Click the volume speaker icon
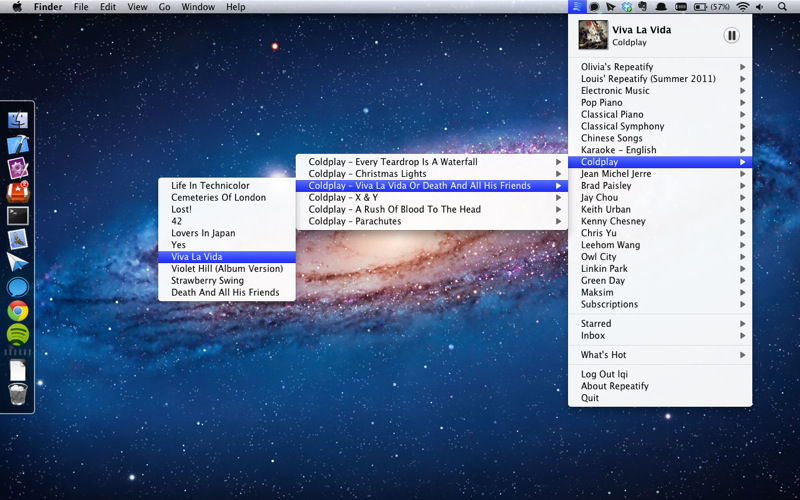Viewport: 800px width, 500px height. pos(760,7)
